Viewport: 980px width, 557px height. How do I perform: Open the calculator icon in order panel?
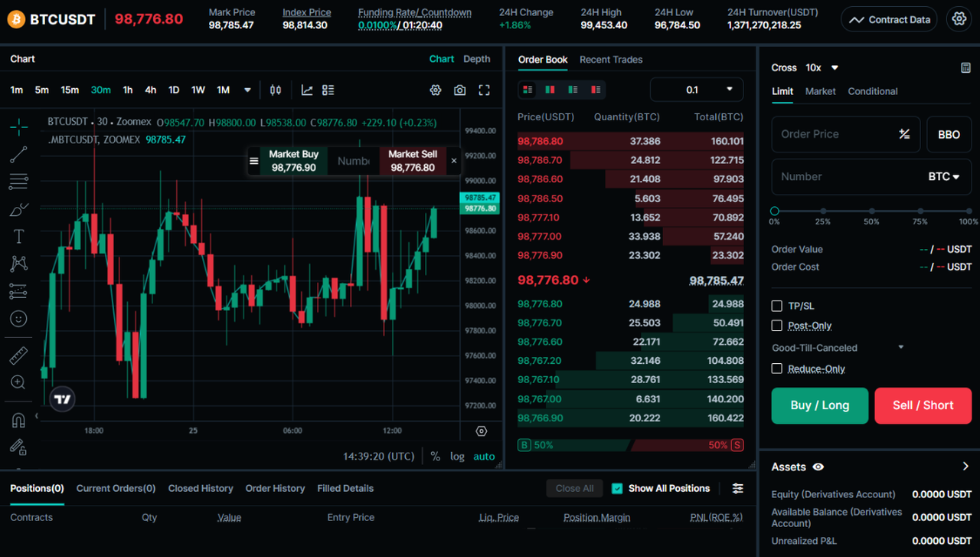click(965, 67)
